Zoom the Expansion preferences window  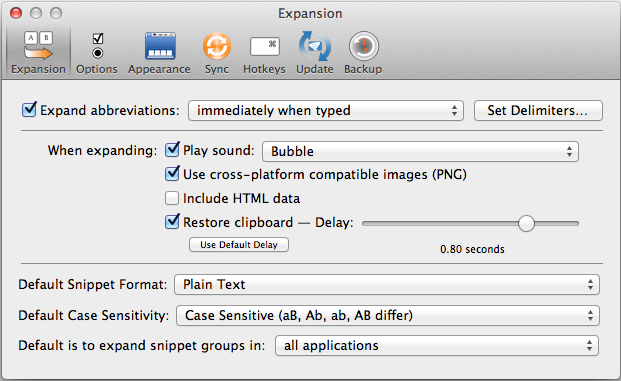click(56, 13)
